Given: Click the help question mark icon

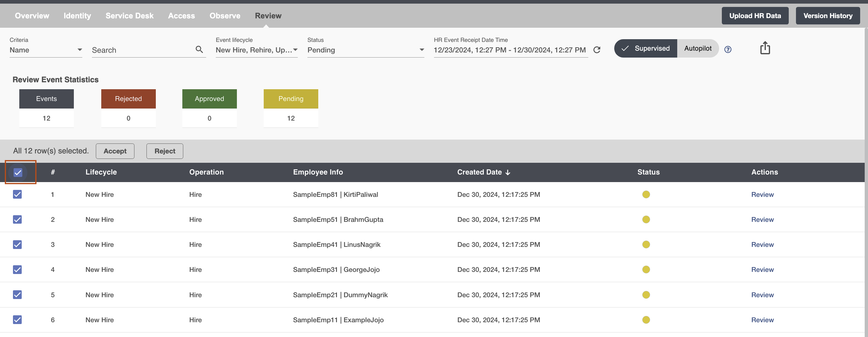Looking at the screenshot, I should [728, 49].
